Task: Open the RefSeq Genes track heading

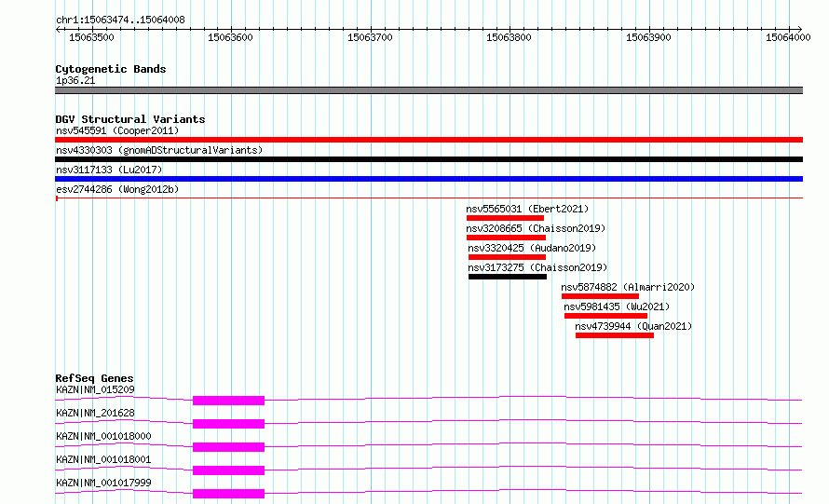Action: coord(94,378)
